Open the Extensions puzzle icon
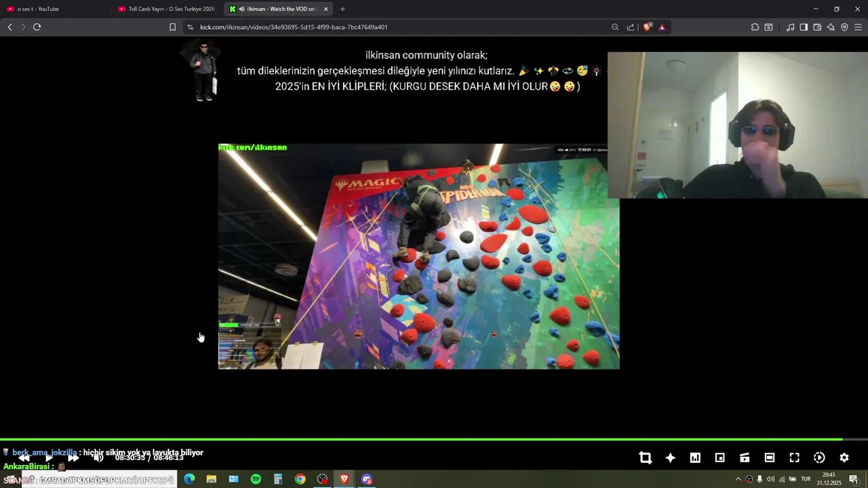Screen dimensions: 868x488 pos(755,27)
